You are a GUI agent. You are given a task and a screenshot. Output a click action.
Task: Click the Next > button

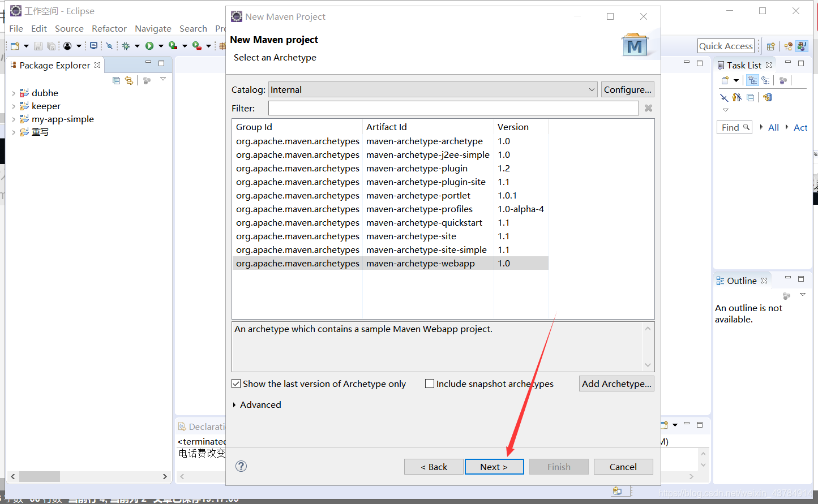pyautogui.click(x=494, y=467)
